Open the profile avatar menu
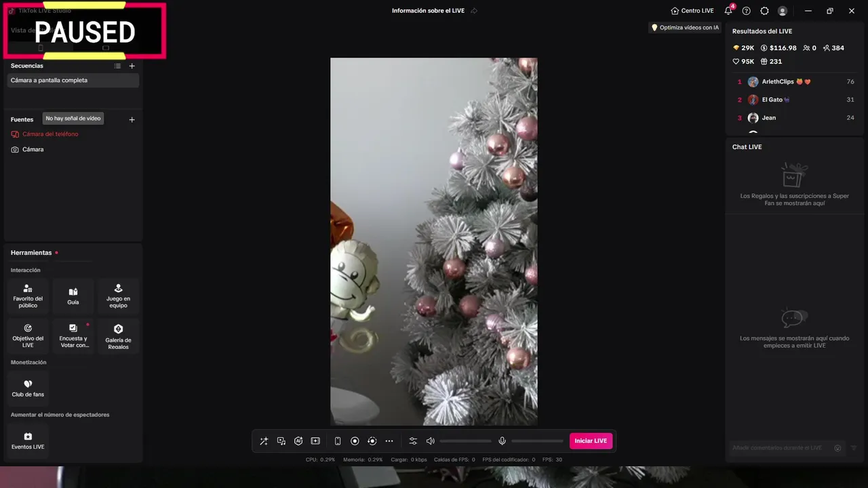The width and height of the screenshot is (868, 488). 783,11
